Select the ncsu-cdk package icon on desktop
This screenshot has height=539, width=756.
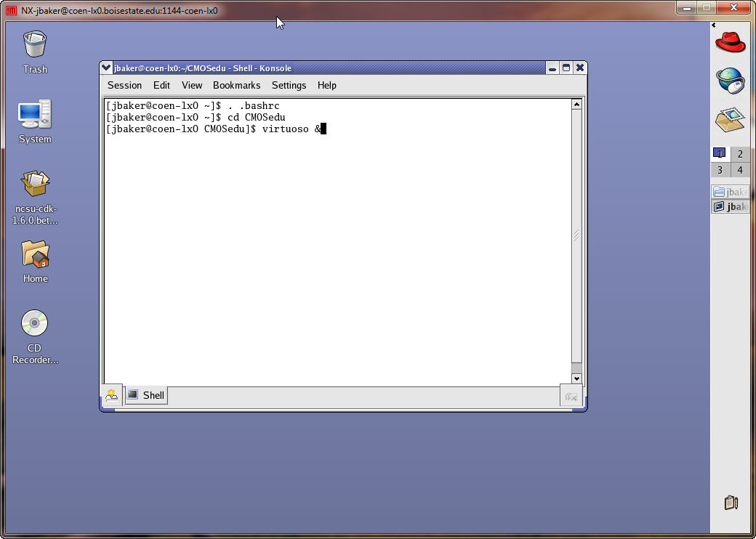click(x=35, y=192)
